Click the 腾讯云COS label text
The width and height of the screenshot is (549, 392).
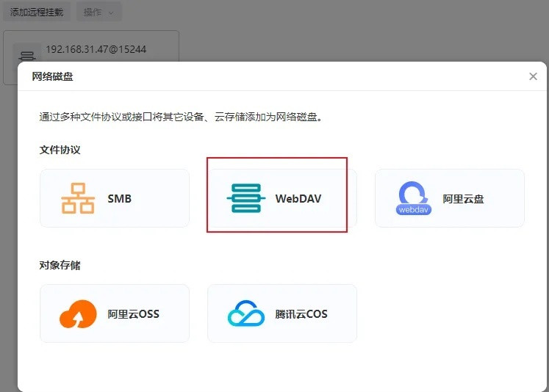tap(301, 314)
